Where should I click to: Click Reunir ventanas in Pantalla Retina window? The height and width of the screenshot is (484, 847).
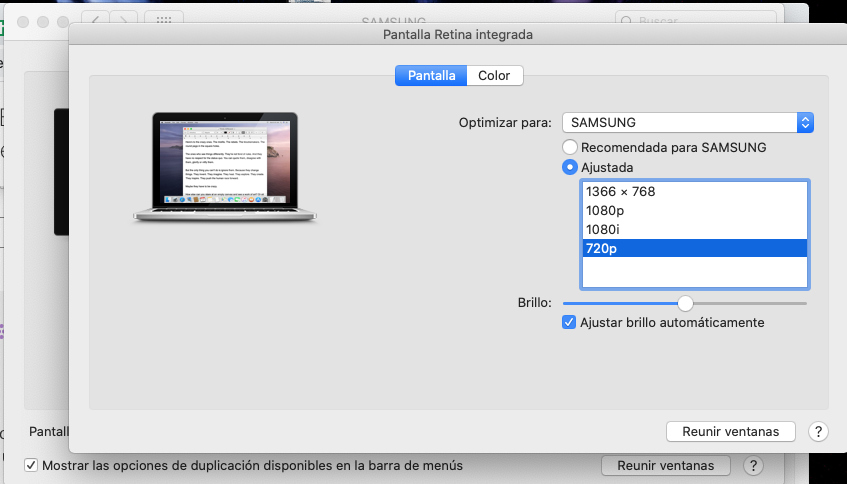[730, 432]
